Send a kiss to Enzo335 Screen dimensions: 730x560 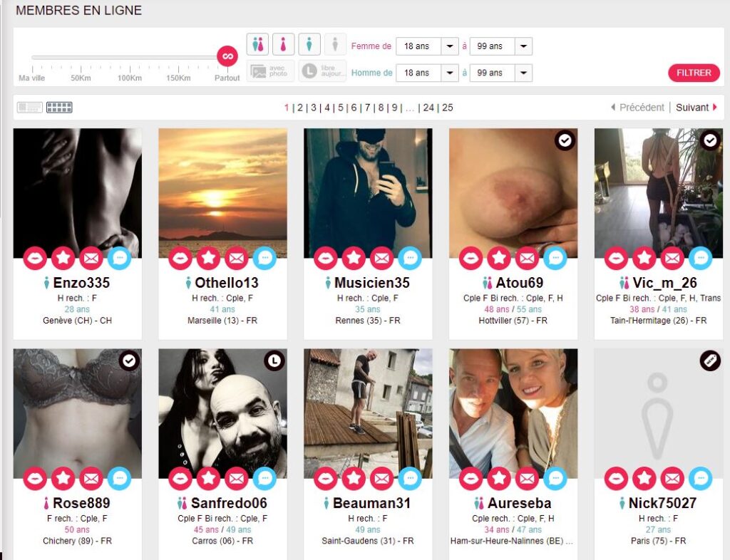[x=36, y=258]
